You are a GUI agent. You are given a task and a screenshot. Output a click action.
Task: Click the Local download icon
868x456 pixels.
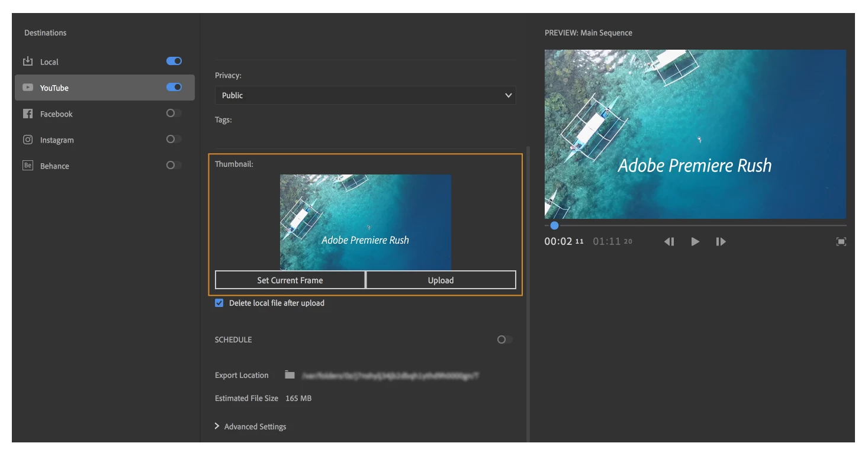pyautogui.click(x=28, y=62)
